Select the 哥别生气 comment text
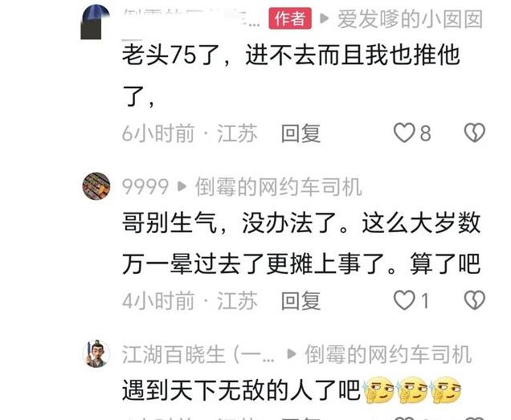511x420 pixels. click(x=301, y=243)
